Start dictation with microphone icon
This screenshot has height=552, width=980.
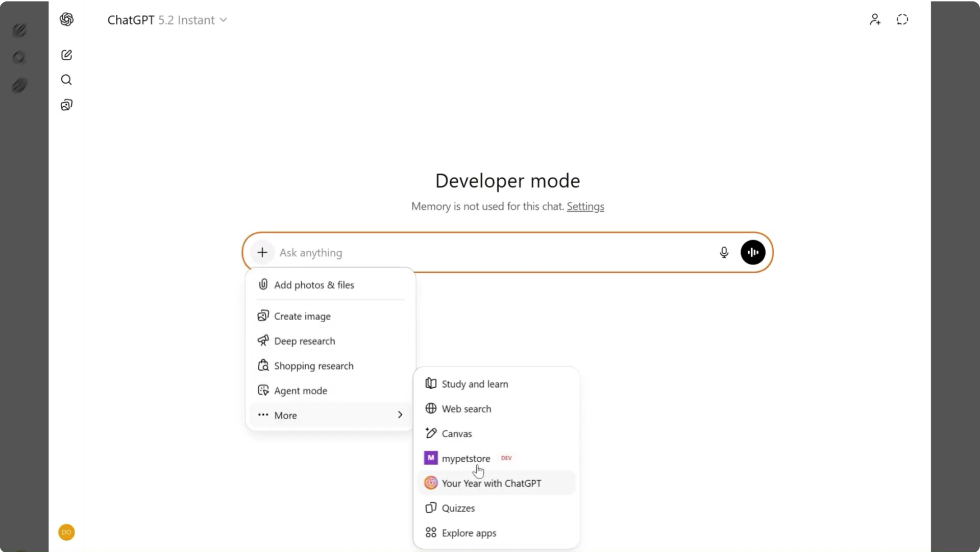click(724, 252)
